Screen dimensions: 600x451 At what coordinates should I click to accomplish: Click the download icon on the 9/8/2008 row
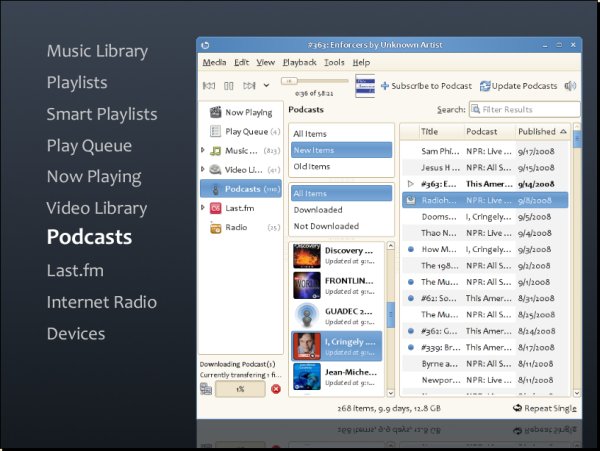(x=411, y=200)
